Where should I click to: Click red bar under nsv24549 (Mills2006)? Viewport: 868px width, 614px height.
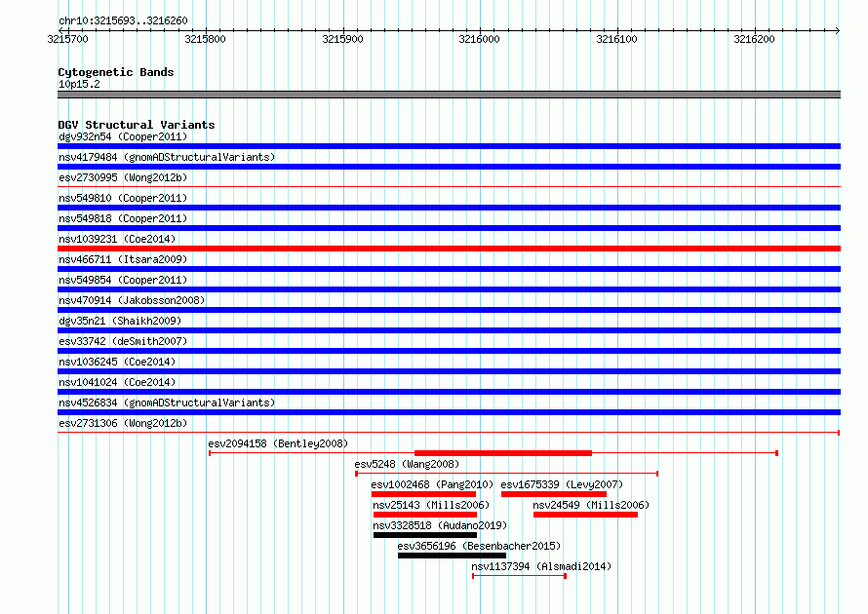[x=586, y=515]
